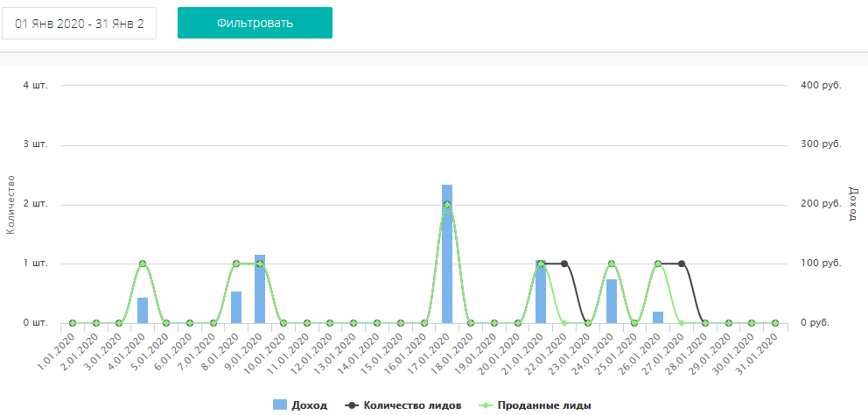The height and width of the screenshot is (415, 868).
Task: Click the income bar for 8.01.2020
Action: [x=236, y=308]
